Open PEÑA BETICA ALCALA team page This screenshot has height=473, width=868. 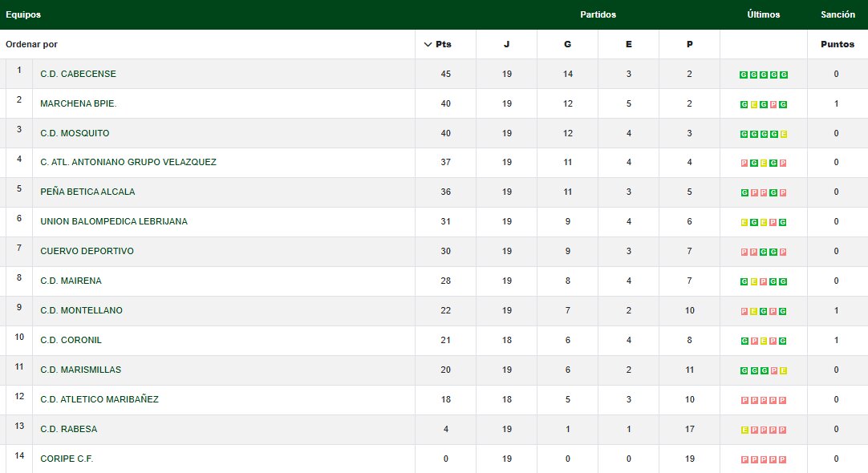pos(87,192)
